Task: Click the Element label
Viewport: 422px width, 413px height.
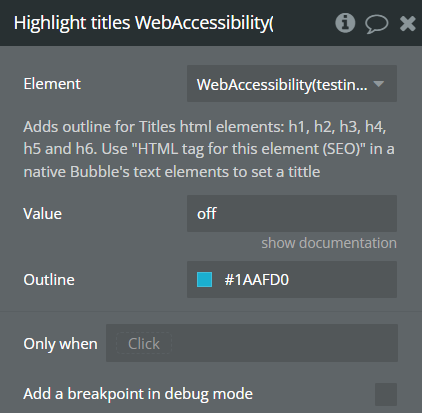Action: click(x=52, y=84)
